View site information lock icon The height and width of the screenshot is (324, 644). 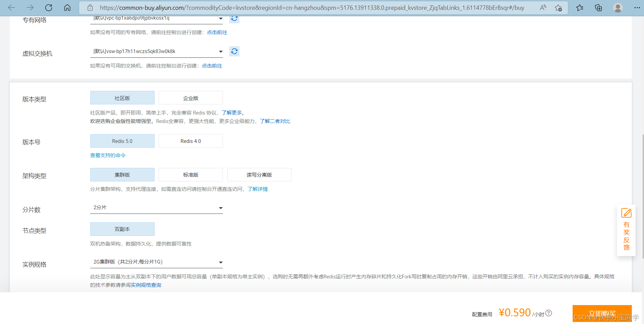pyautogui.click(x=90, y=7)
